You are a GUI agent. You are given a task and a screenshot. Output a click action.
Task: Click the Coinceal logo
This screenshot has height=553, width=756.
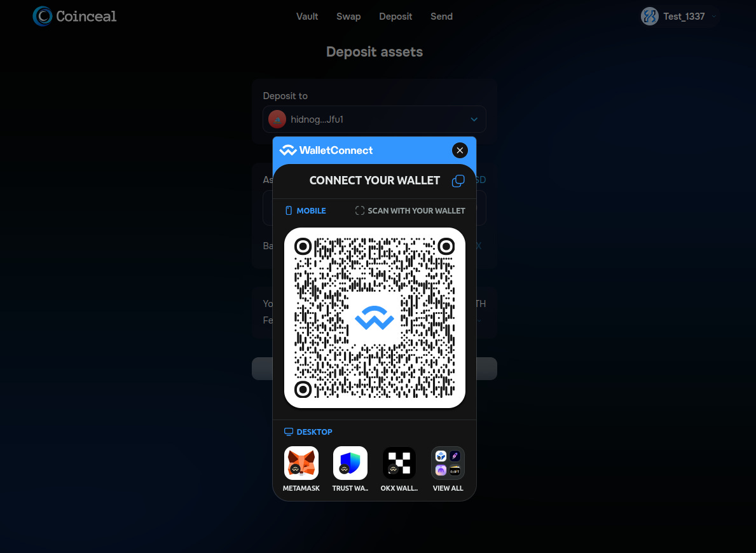pyautogui.click(x=75, y=16)
